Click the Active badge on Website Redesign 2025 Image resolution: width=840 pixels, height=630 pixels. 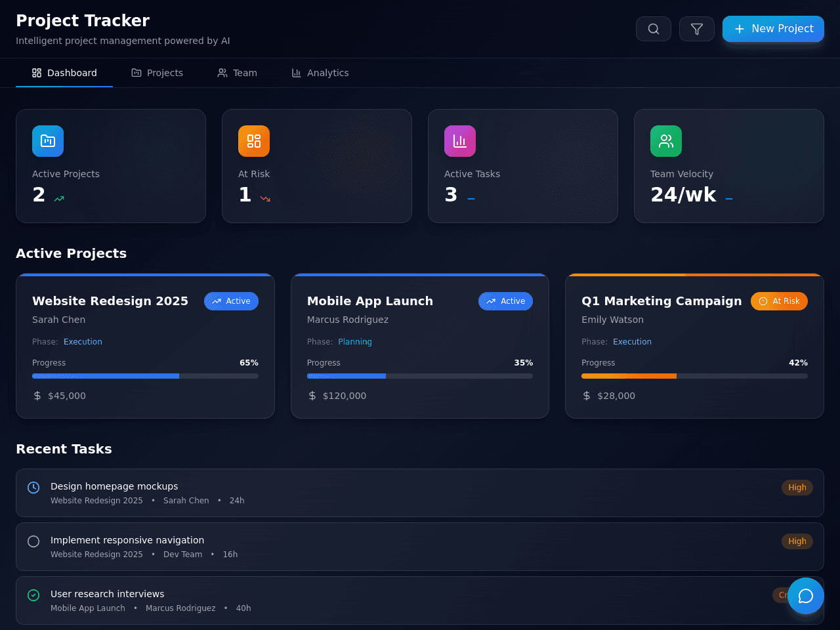pyautogui.click(x=231, y=301)
